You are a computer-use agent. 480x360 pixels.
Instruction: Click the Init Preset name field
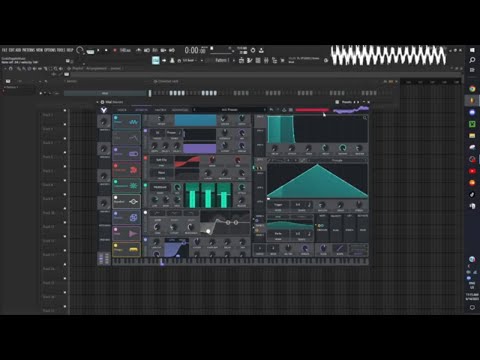[x=229, y=110]
